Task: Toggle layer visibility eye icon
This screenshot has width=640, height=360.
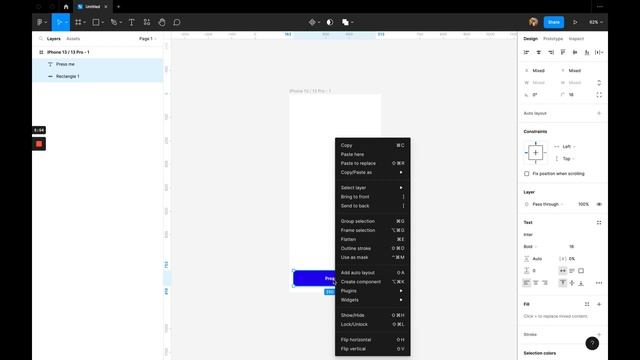Action: [599, 204]
